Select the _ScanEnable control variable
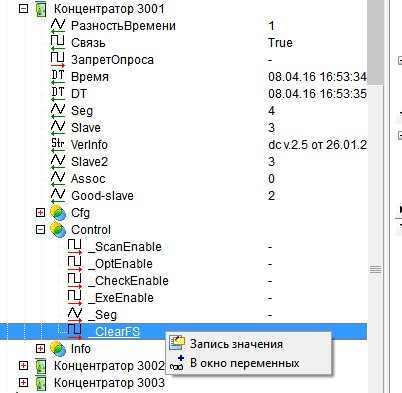The height and width of the screenshot is (393, 402). coord(125,247)
